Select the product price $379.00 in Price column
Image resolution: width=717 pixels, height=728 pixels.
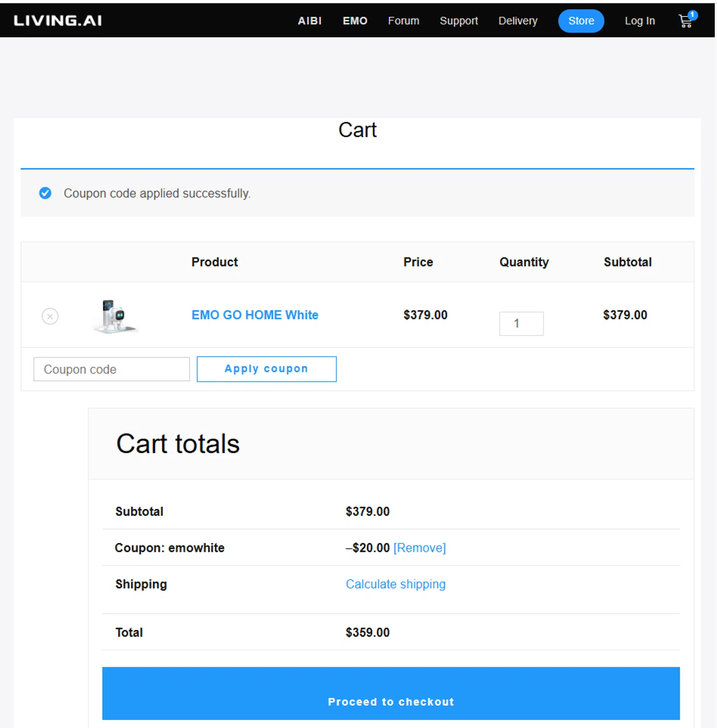coord(425,315)
